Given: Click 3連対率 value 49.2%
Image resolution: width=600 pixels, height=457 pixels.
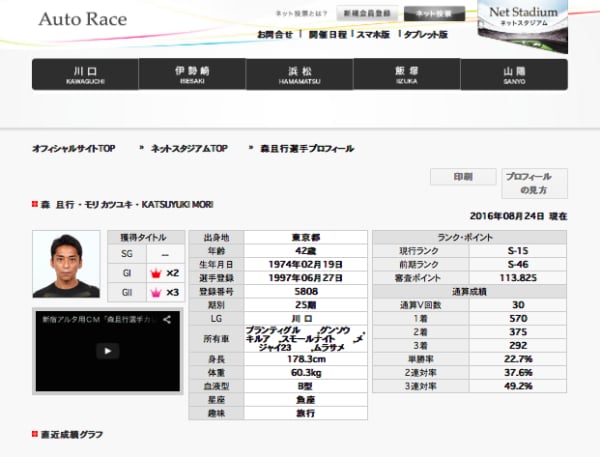Looking at the screenshot, I should point(518,386).
